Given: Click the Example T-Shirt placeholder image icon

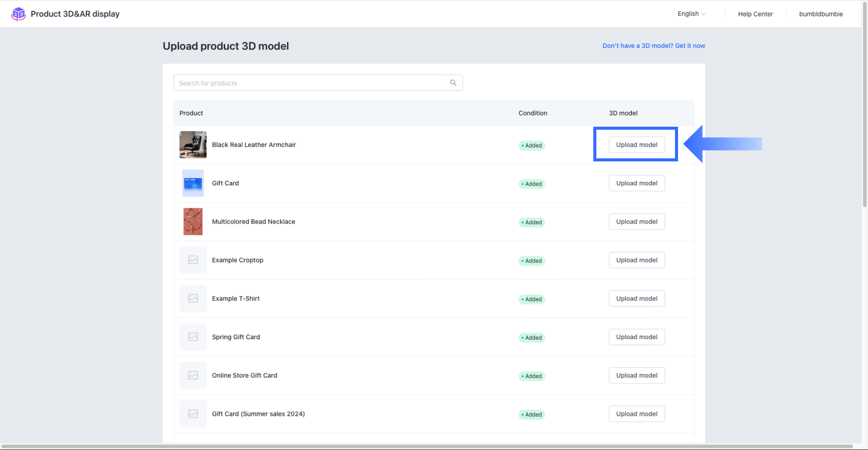Looking at the screenshot, I should 193,298.
